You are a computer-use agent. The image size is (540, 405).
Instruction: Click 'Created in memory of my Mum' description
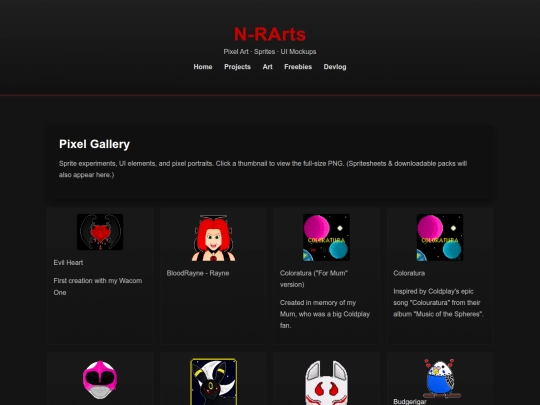point(325,314)
